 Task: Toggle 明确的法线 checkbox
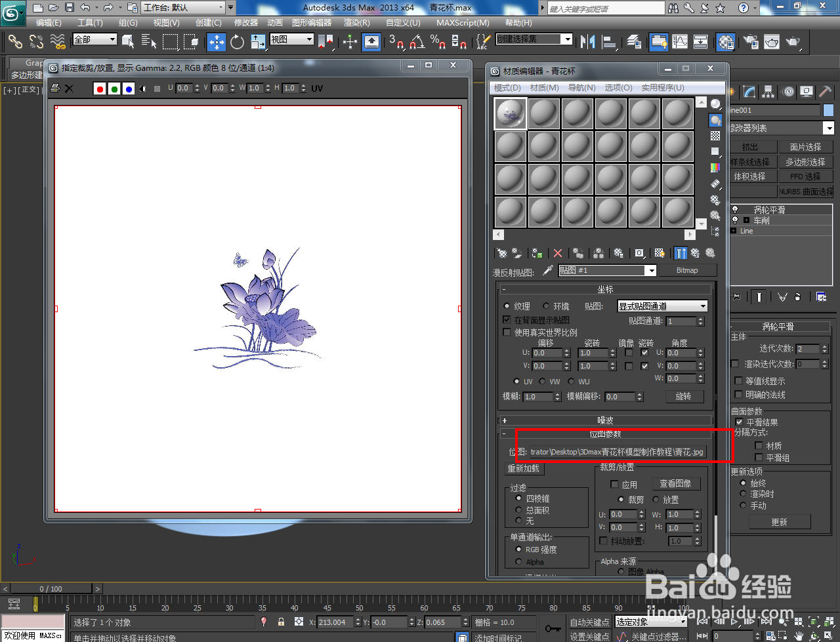(x=739, y=395)
